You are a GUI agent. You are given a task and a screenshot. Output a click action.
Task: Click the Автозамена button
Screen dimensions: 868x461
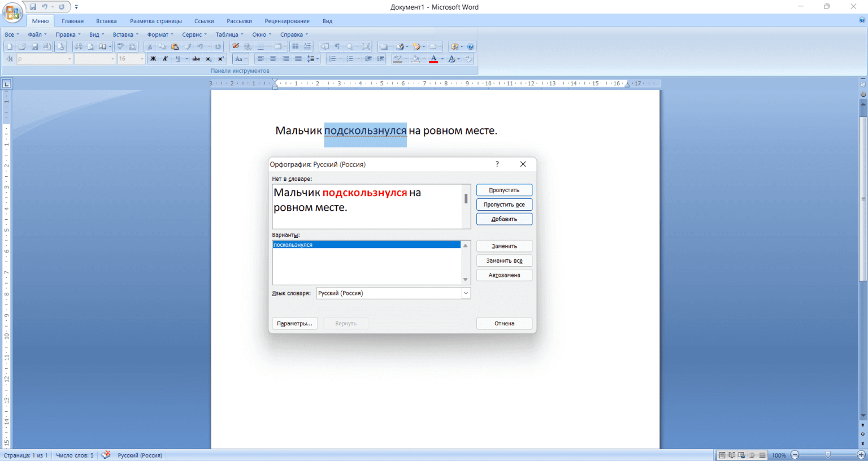(504, 275)
